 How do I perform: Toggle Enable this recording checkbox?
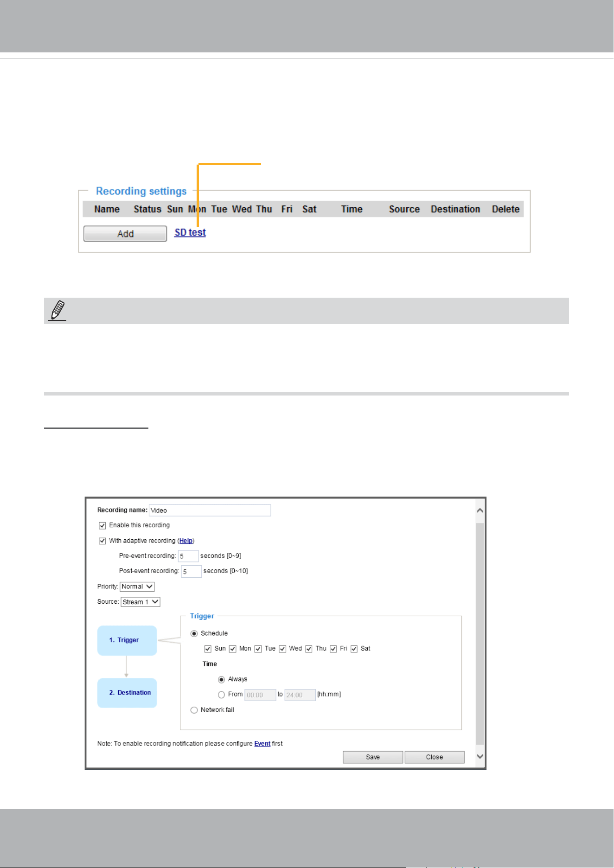102,526
